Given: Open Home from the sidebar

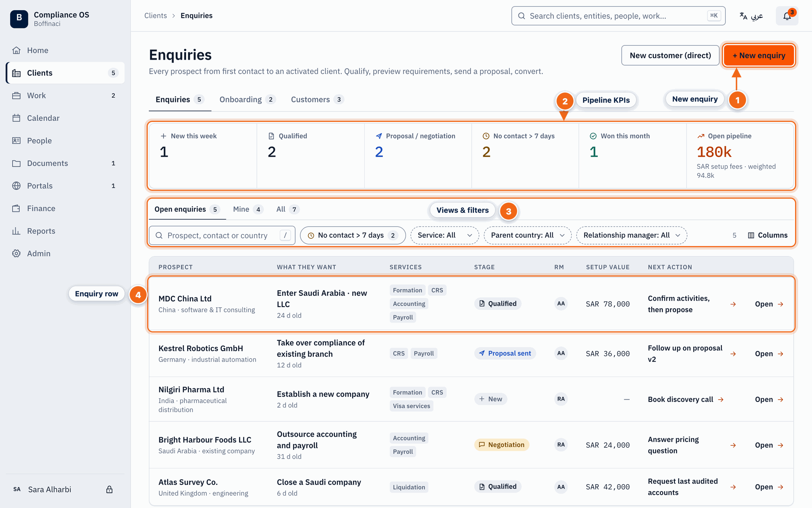Looking at the screenshot, I should coord(65,50).
